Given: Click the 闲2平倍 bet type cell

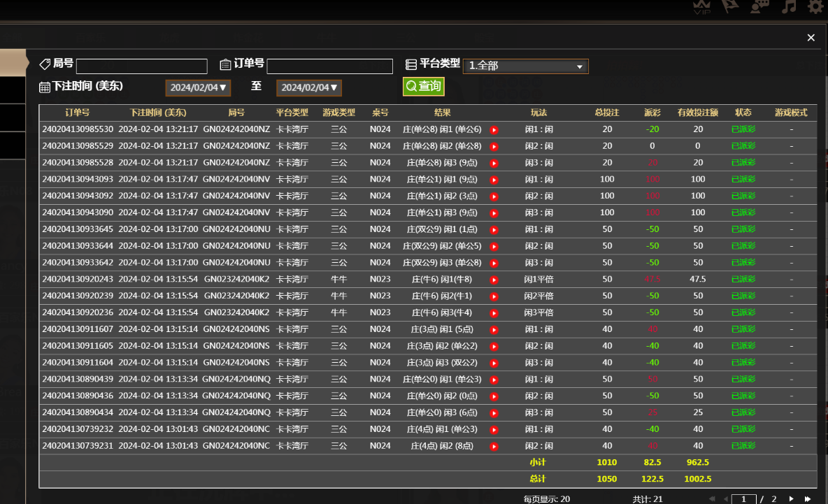Looking at the screenshot, I should click(538, 296).
